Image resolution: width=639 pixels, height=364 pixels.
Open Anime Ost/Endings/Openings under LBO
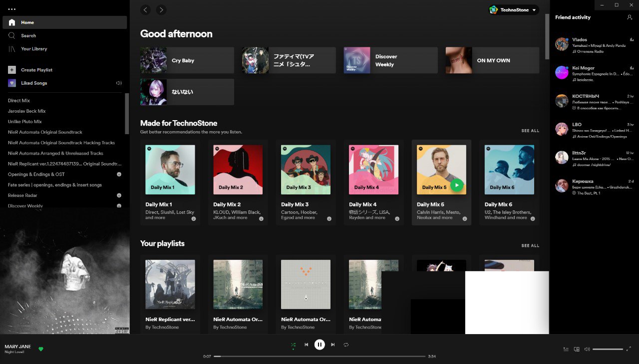coord(602,136)
